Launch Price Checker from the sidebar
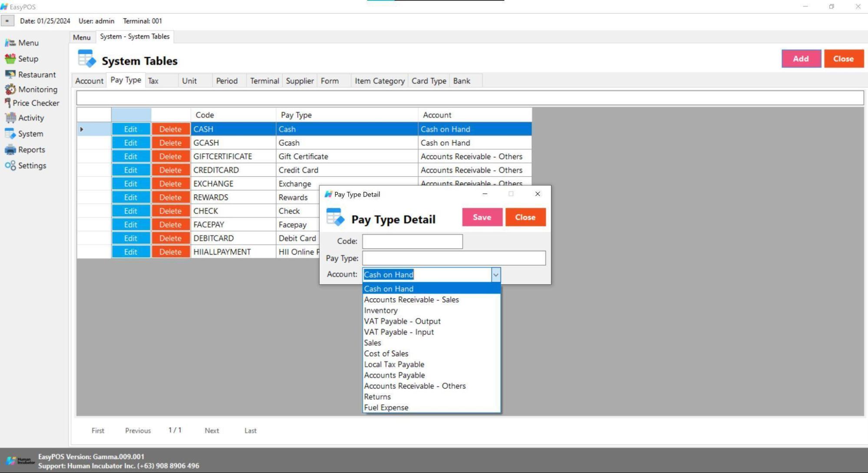 [x=7, y=103]
